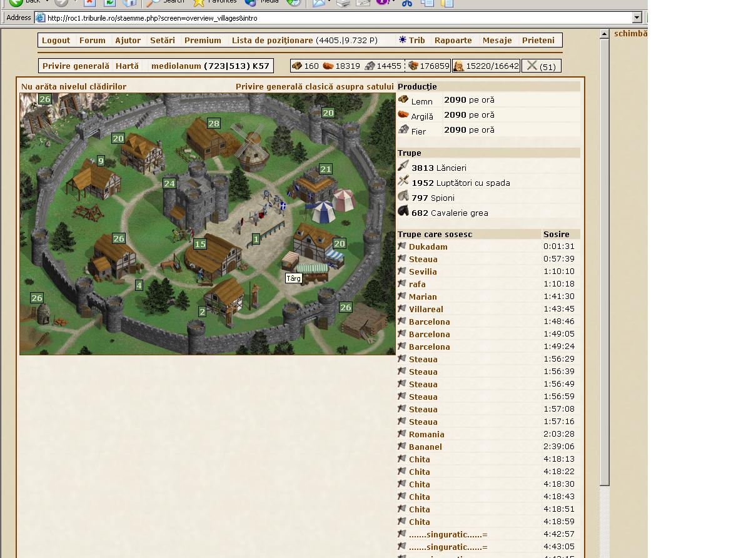
Task: Click the clay resource icon showing 18319
Action: 328,66
